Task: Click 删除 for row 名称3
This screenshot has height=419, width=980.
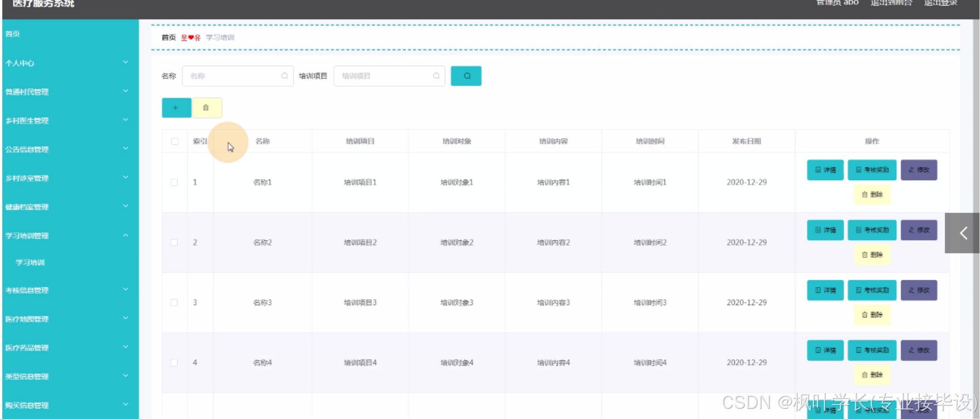Action: click(872, 315)
